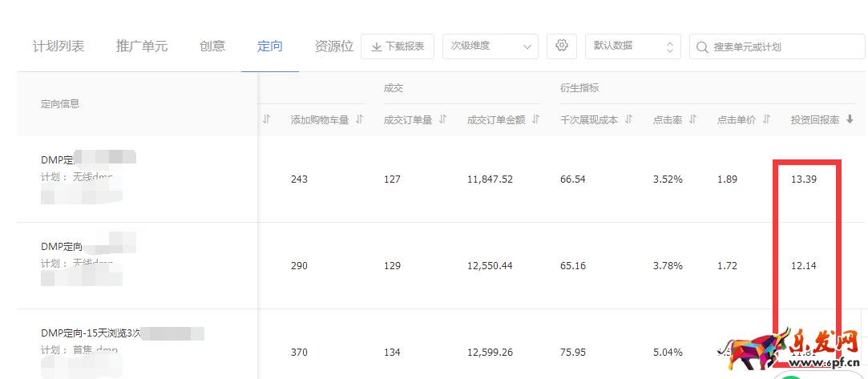Screen dimensions: 868x379
Task: Open the 创意 tab
Action: [x=212, y=46]
